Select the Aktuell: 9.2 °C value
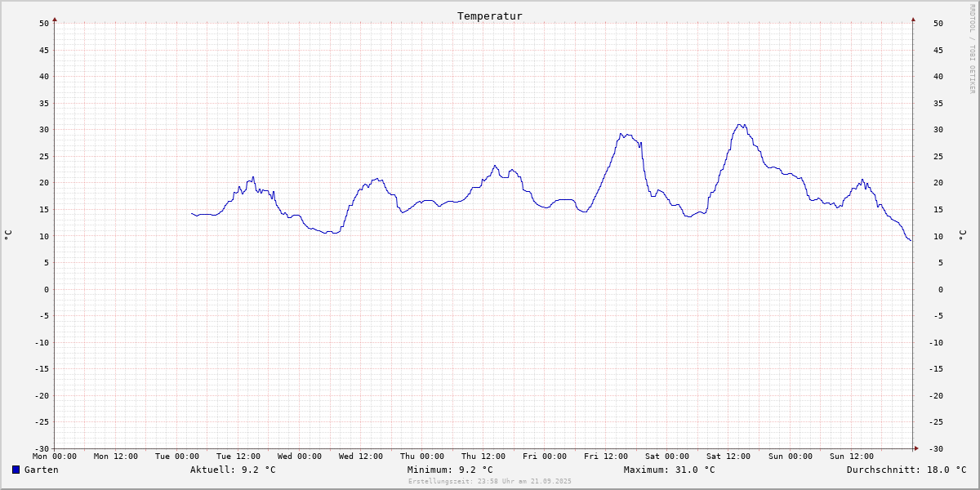Screen dimensions: 980x490 (233, 470)
